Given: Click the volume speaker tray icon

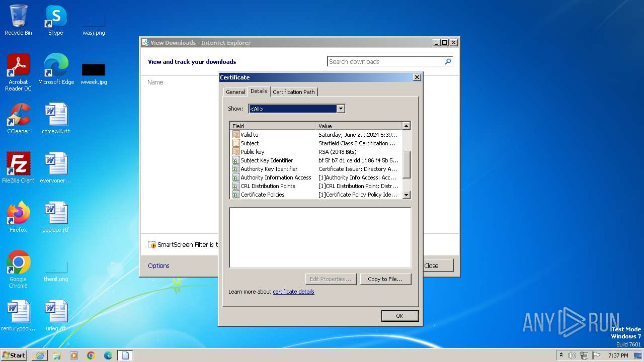Looking at the screenshot, I should (572, 355).
